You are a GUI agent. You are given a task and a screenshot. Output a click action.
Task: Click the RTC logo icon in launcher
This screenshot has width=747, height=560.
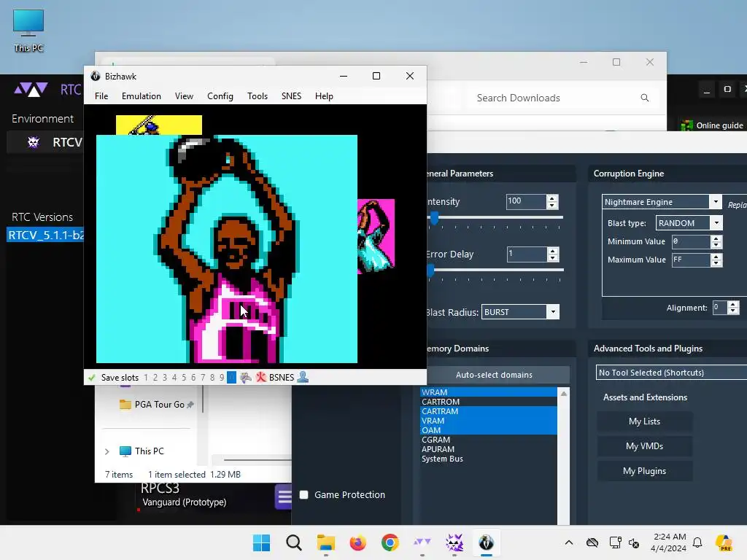pos(31,90)
